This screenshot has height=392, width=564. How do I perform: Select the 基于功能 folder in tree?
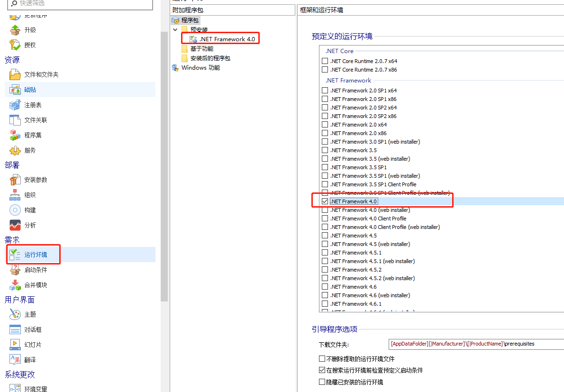tap(201, 49)
